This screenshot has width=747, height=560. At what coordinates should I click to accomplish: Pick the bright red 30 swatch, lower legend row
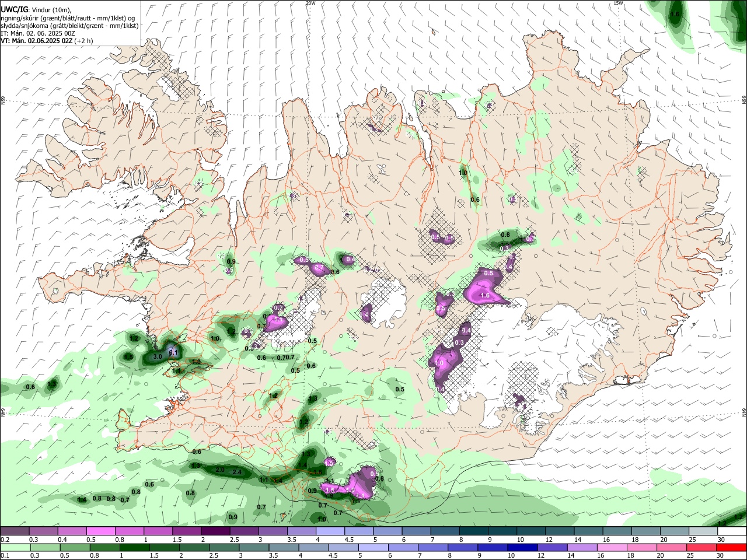tap(731, 548)
